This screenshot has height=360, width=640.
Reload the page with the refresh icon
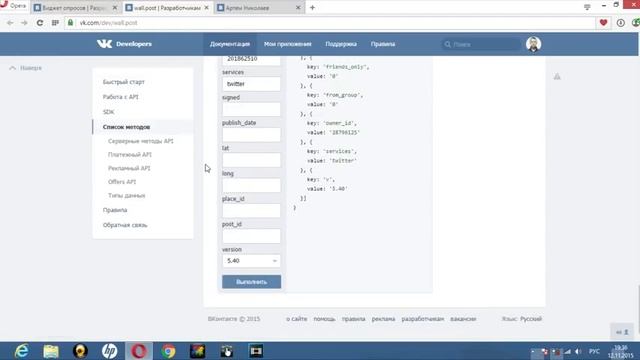point(40,23)
